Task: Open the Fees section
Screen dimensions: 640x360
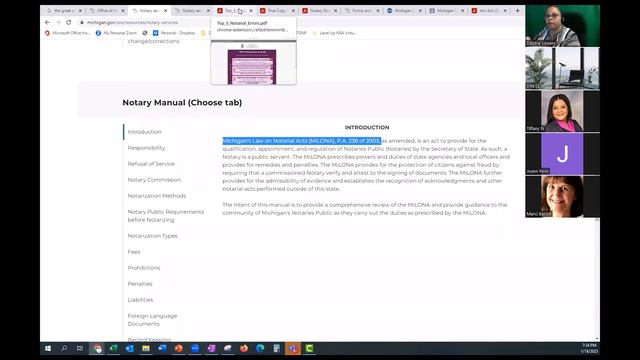Action: tap(134, 252)
